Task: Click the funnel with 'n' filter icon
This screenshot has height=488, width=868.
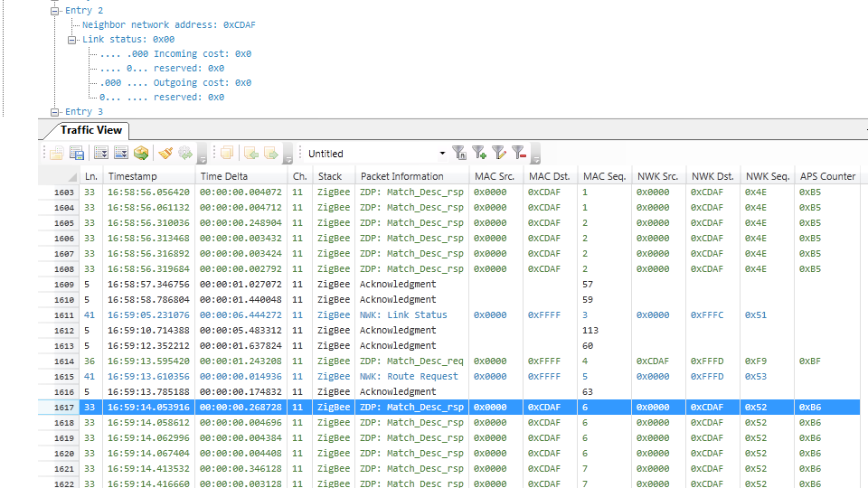Action: click(x=459, y=154)
